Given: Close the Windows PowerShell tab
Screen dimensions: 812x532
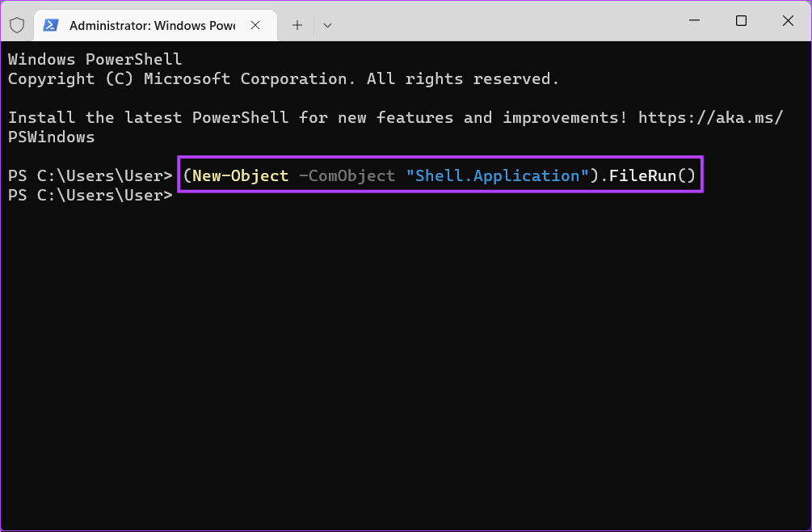Looking at the screenshot, I should [x=255, y=25].
